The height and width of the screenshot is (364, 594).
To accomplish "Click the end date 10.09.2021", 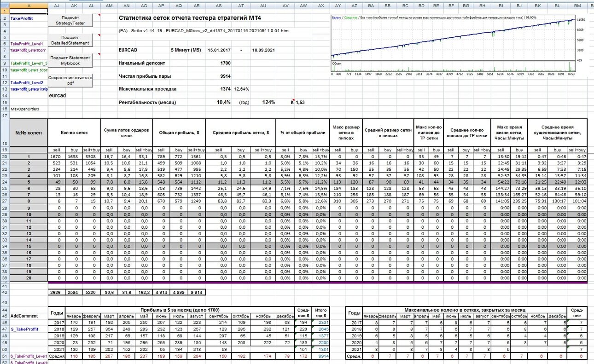I will (x=263, y=50).
